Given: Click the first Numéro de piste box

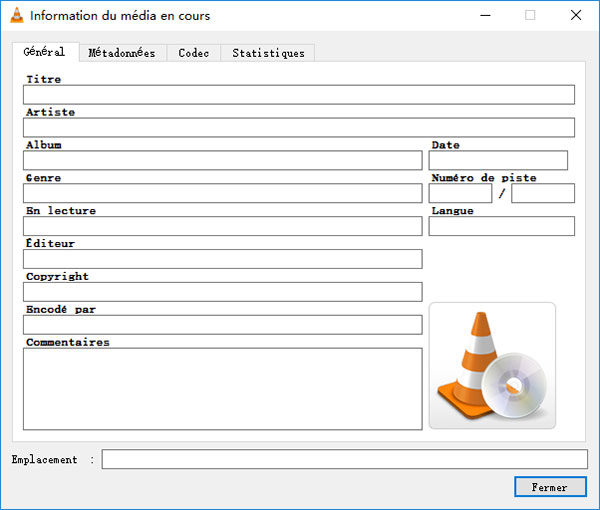Looking at the screenshot, I should pos(460,194).
